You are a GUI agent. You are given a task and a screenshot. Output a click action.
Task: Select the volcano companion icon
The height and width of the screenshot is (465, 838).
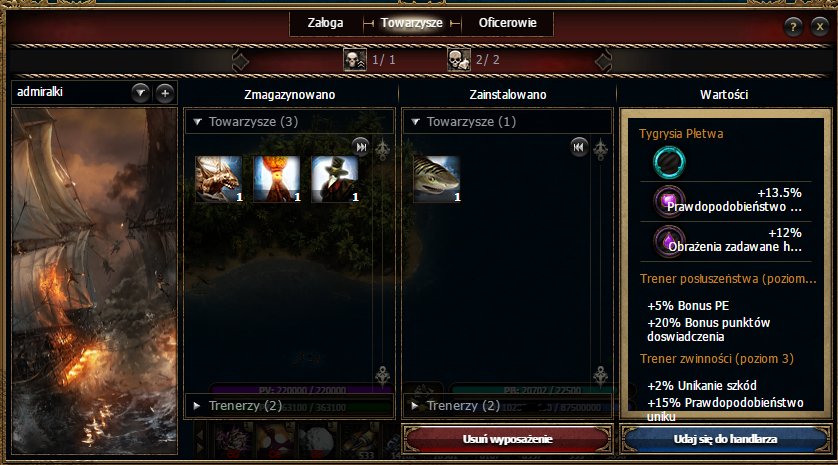pos(277,179)
